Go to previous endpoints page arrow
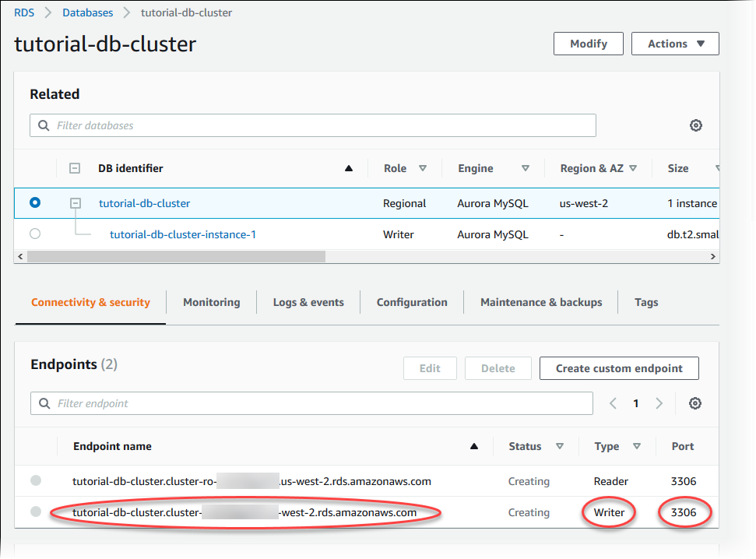This screenshot has width=756, height=559. point(613,403)
